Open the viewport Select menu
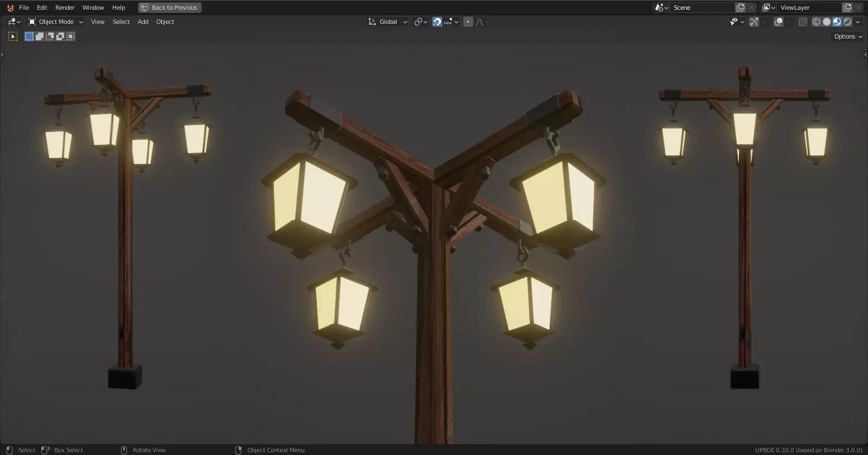Viewport: 868px width, 455px height. [x=121, y=22]
